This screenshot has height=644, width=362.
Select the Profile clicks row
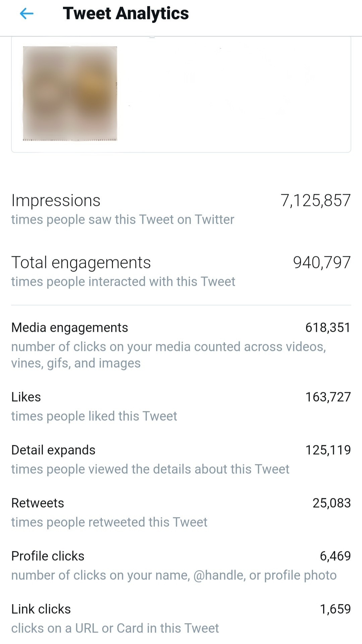[x=48, y=556]
